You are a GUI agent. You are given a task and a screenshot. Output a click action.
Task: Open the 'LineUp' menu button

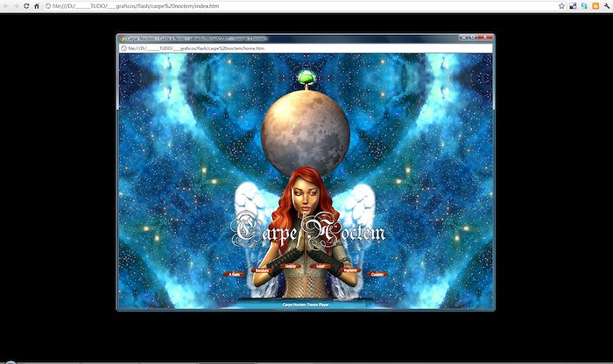click(x=290, y=266)
